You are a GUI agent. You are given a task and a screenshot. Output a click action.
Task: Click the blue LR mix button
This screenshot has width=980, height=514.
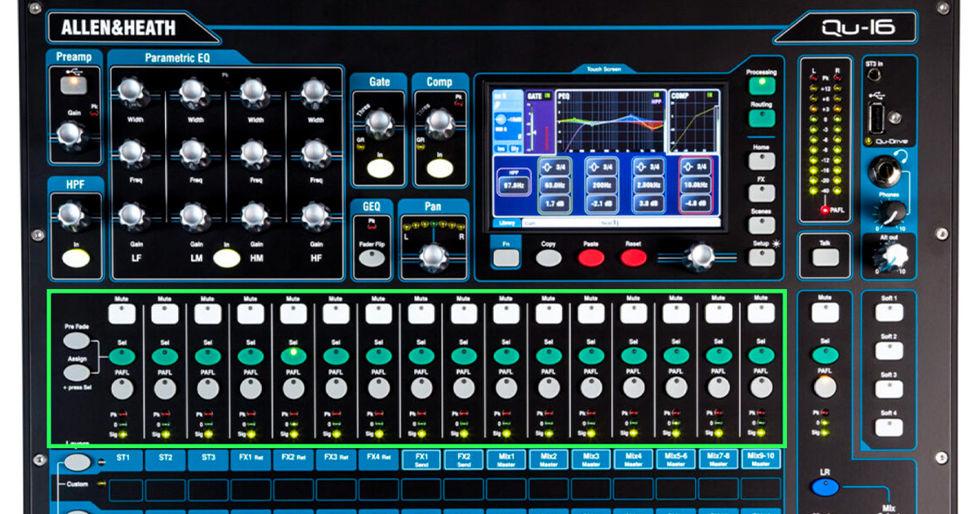click(x=825, y=488)
